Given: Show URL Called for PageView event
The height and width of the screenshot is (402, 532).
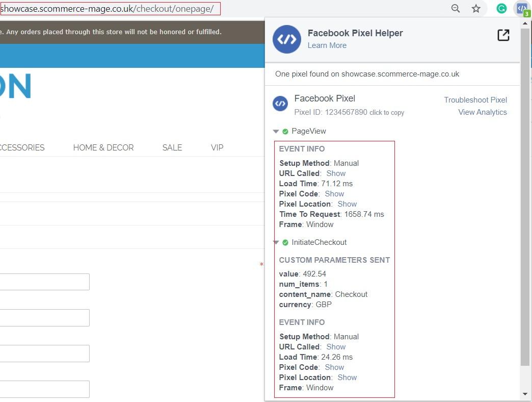Looking at the screenshot, I should pyautogui.click(x=336, y=173).
